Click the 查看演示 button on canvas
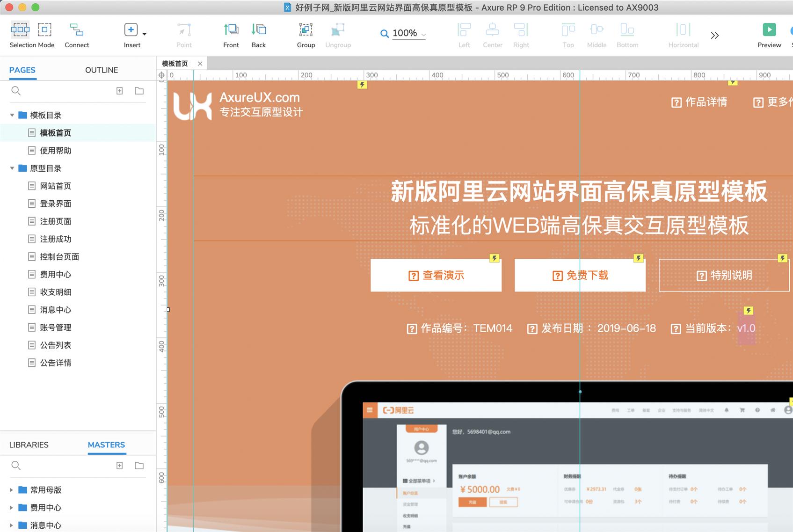Image resolution: width=793 pixels, height=532 pixels. (436, 275)
